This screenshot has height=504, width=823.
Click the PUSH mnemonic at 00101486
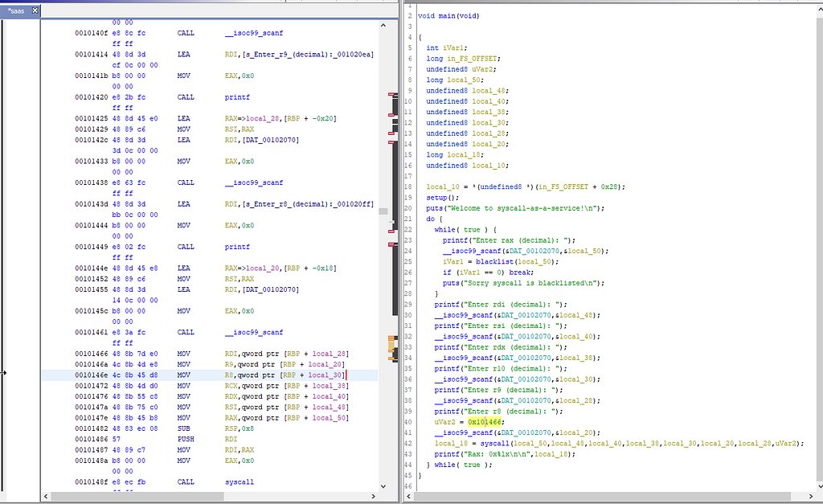click(186, 440)
